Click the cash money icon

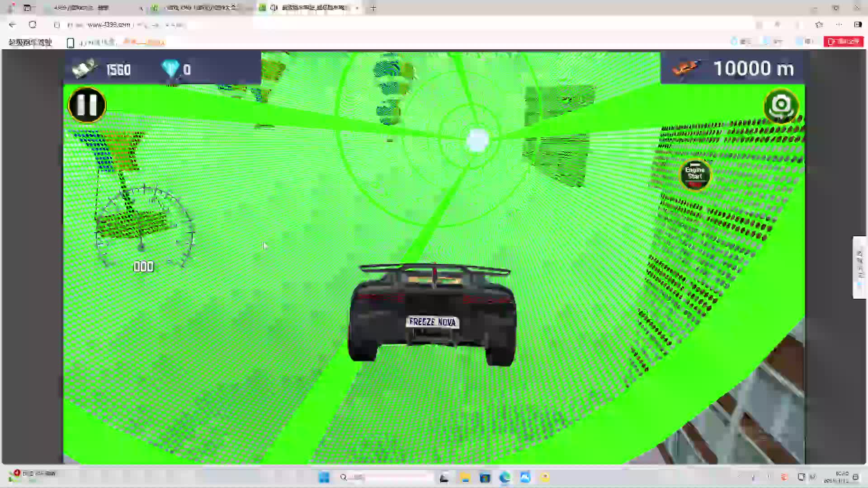click(x=84, y=69)
